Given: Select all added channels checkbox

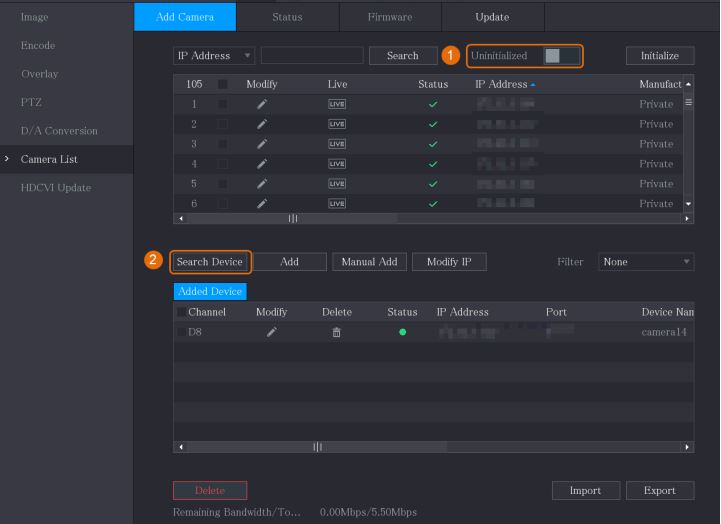Looking at the screenshot, I should tap(182, 312).
